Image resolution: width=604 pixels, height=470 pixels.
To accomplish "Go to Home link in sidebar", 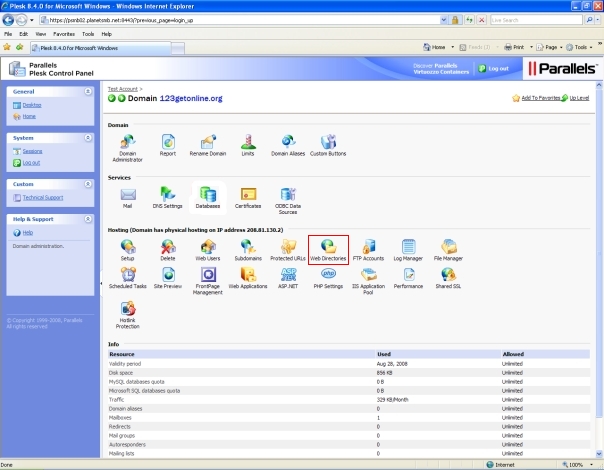I will click(29, 116).
